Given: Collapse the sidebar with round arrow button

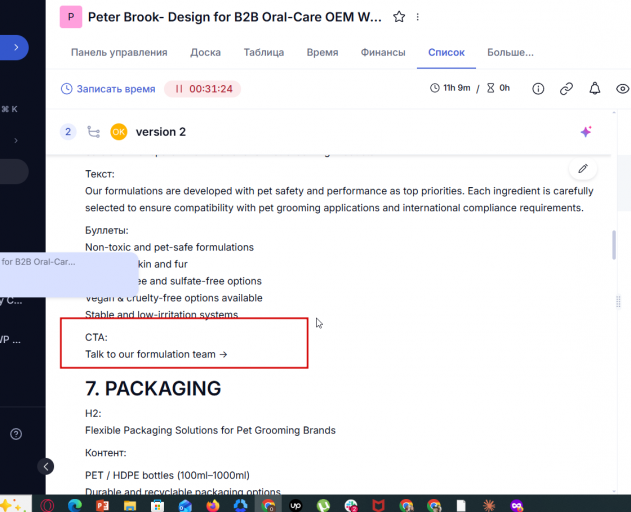Looking at the screenshot, I should (x=45, y=467).
